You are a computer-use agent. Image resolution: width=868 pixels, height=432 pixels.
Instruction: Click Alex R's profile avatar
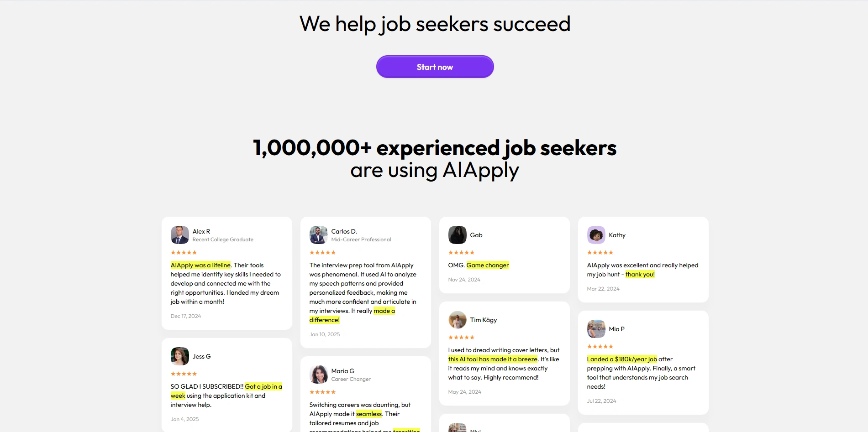[179, 235]
